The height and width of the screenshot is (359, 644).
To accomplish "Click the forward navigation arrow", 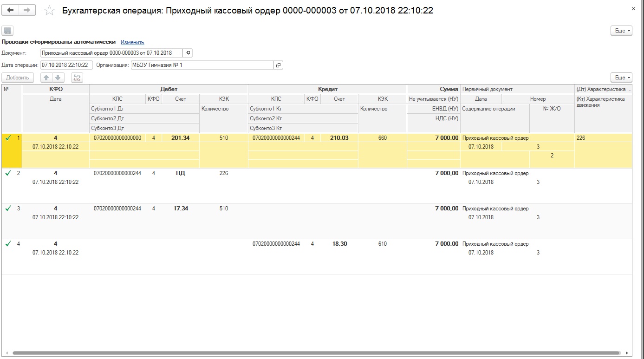I will [x=27, y=10].
